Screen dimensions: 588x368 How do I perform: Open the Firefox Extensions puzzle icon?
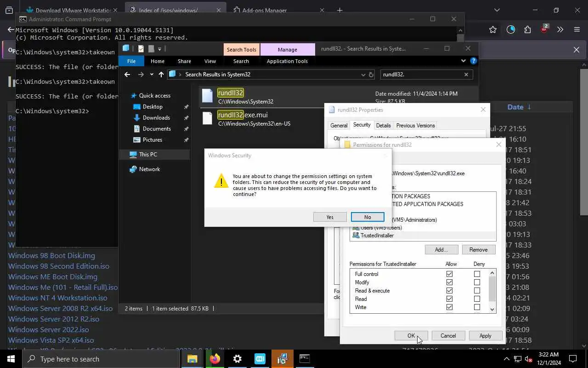527,29
